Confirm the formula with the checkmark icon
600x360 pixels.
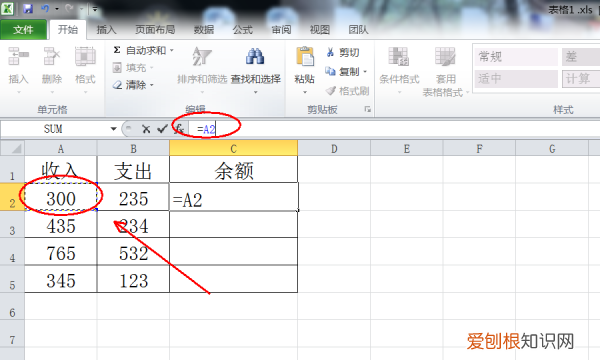(x=162, y=129)
